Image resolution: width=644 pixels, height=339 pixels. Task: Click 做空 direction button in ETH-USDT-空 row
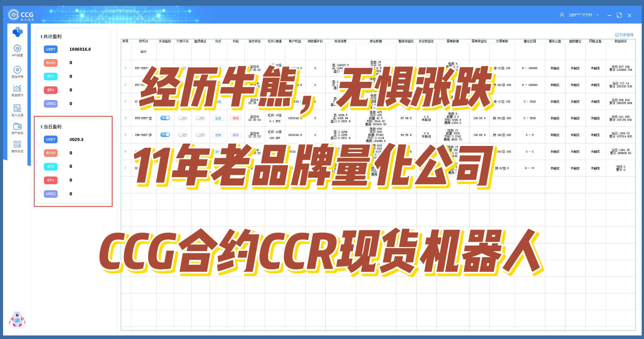click(236, 118)
